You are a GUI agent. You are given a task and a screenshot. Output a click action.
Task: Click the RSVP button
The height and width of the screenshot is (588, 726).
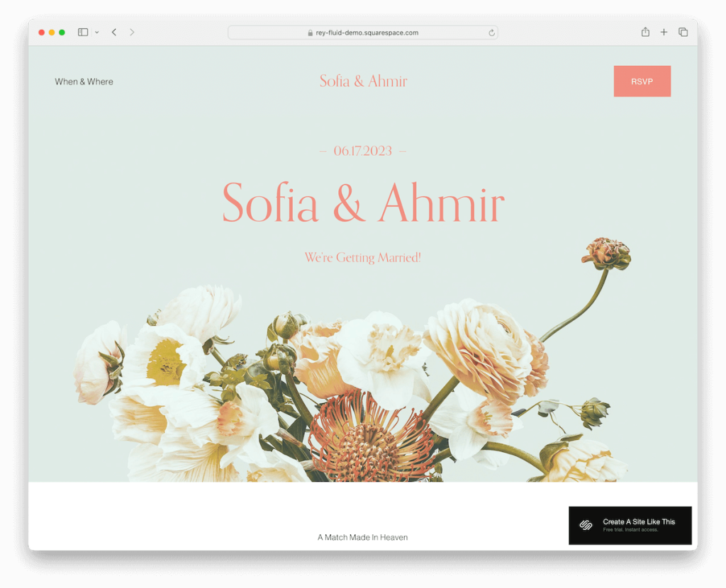(642, 81)
